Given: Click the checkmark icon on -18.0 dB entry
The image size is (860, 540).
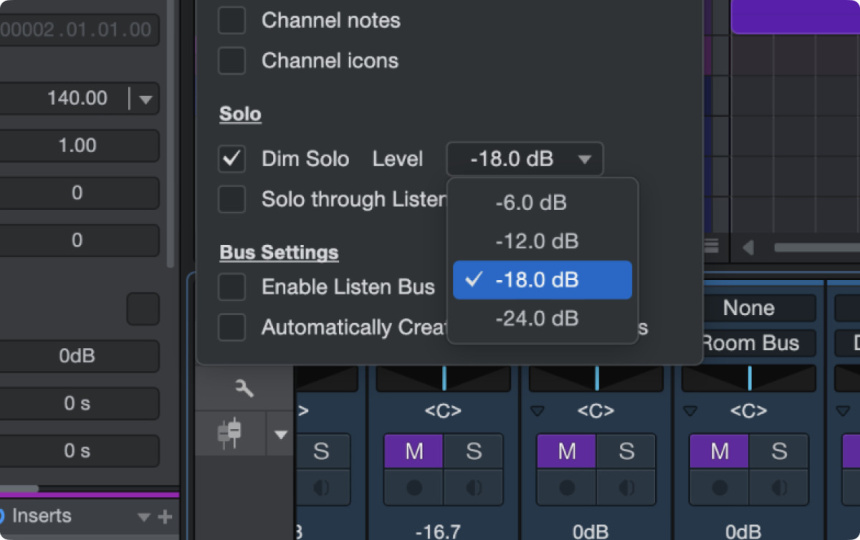Looking at the screenshot, I should 473,279.
